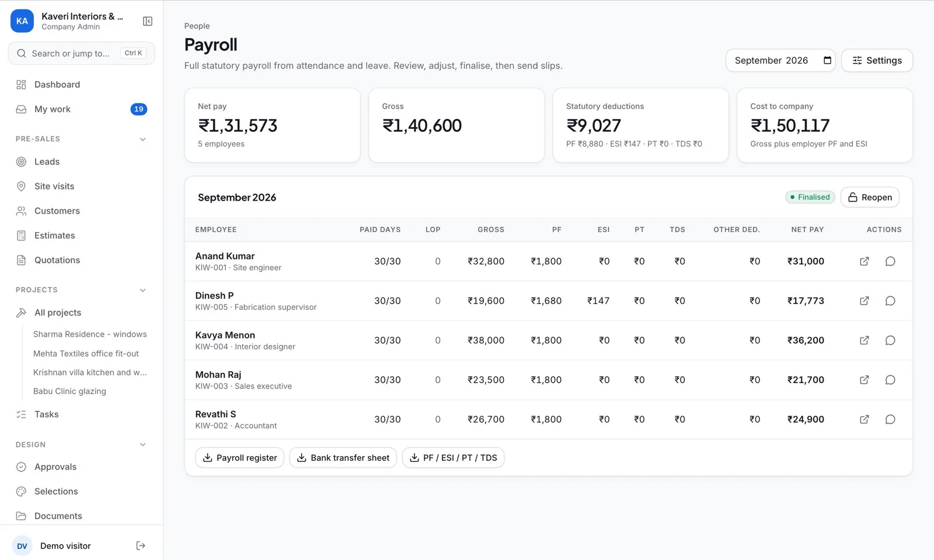Collapse the PRE-SALES section
The width and height of the screenshot is (934, 560).
142,139
